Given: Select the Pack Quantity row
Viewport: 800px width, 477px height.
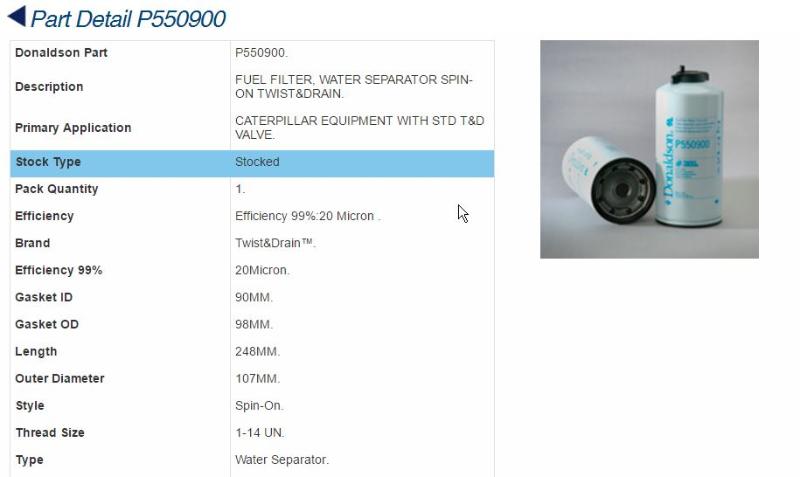Looking at the screenshot, I should pos(252,189).
